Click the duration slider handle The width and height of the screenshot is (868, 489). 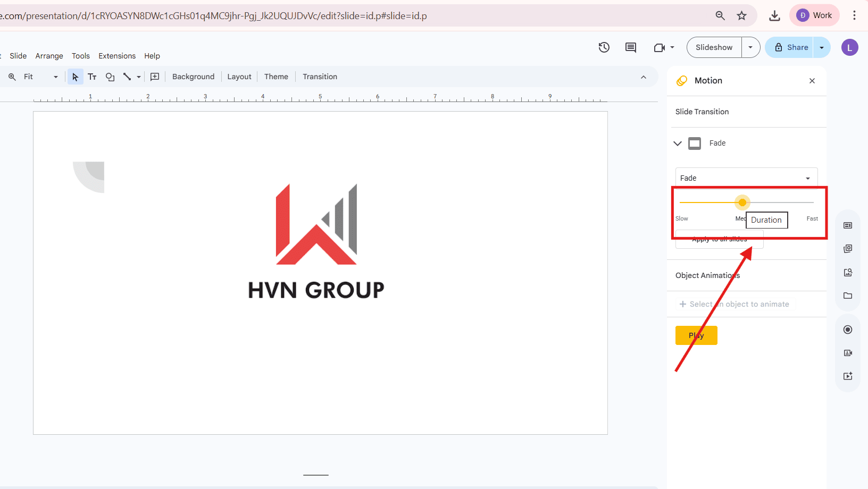pyautogui.click(x=742, y=203)
